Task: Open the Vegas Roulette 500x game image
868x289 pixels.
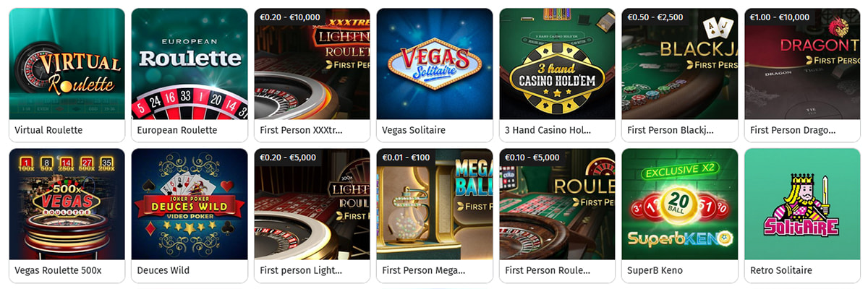Action: pos(67,204)
